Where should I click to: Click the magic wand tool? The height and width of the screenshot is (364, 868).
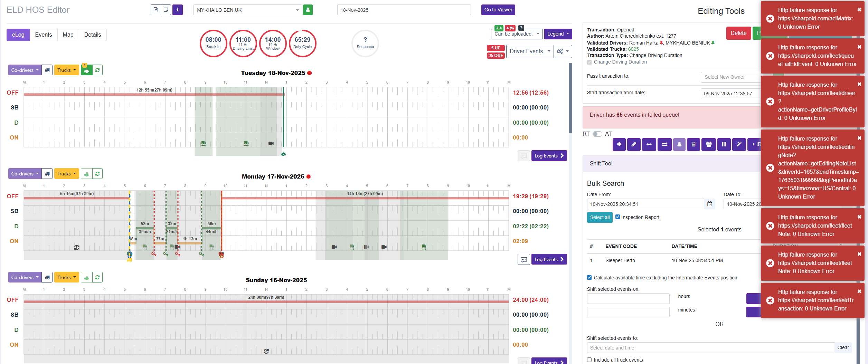(739, 144)
